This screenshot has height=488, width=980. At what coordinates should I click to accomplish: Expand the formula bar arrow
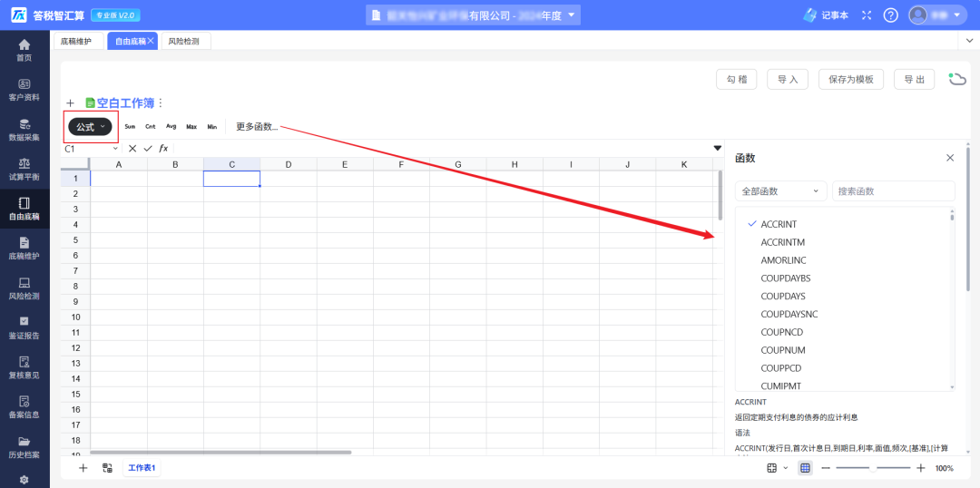pos(718,148)
